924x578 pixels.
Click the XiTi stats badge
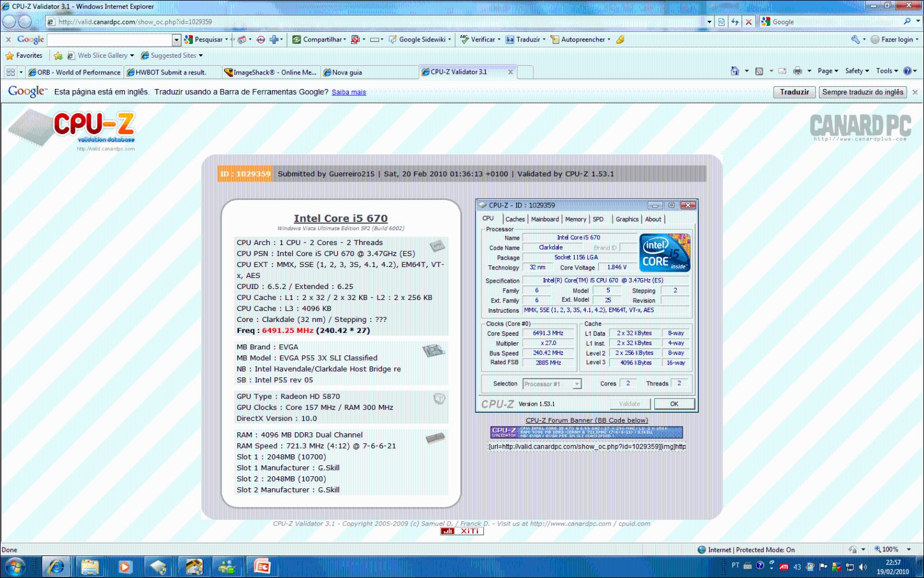462,531
